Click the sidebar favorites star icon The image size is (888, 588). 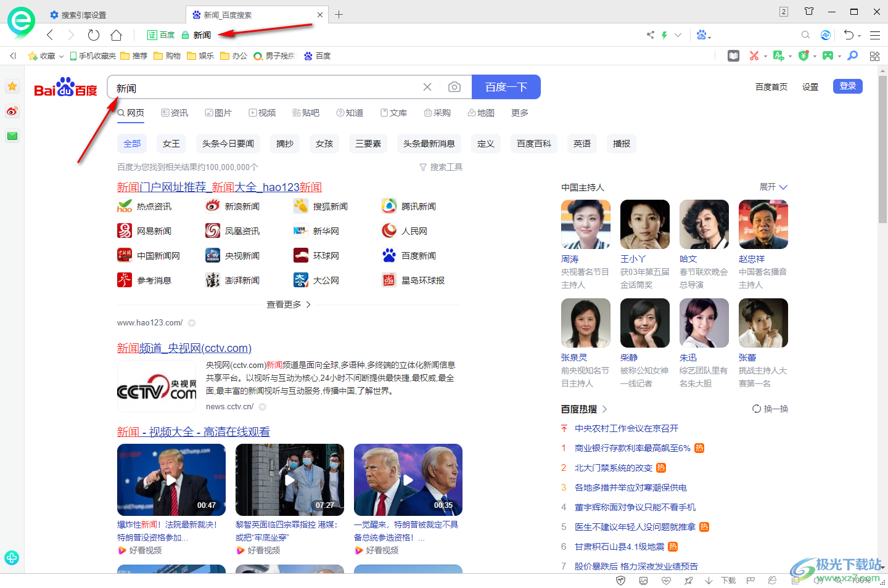click(12, 86)
